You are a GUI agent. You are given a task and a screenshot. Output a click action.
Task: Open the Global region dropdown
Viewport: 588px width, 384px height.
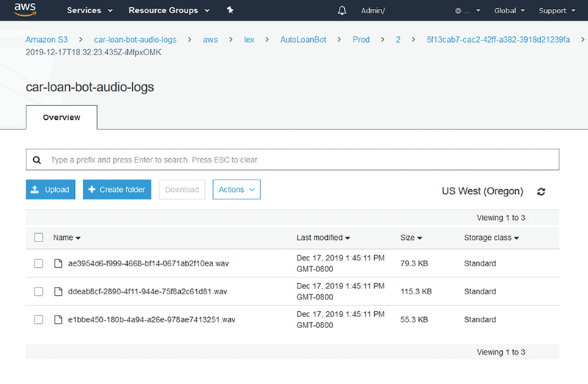509,10
